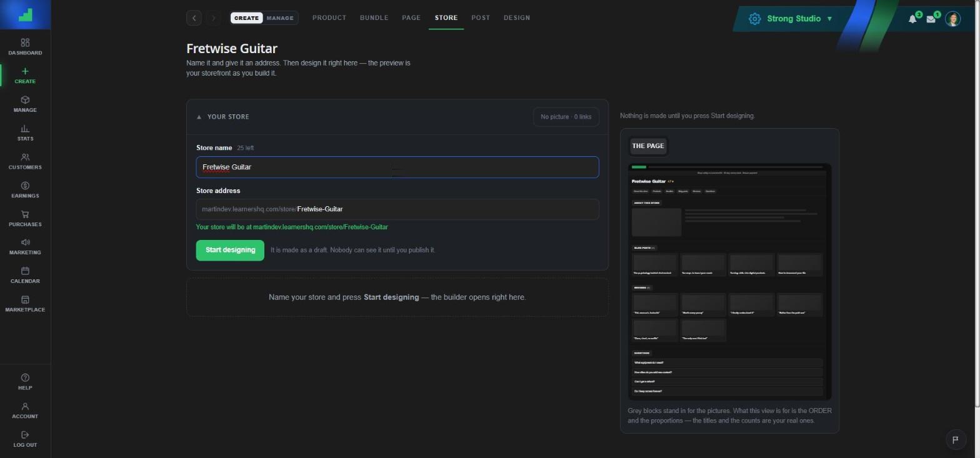
Task: Open the Design tab
Action: [x=517, y=17]
